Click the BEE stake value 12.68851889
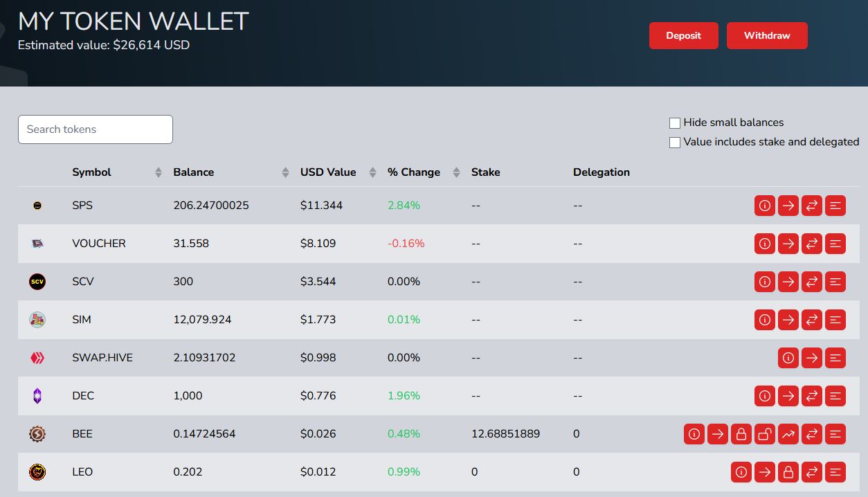868x497 pixels. pyautogui.click(x=505, y=434)
